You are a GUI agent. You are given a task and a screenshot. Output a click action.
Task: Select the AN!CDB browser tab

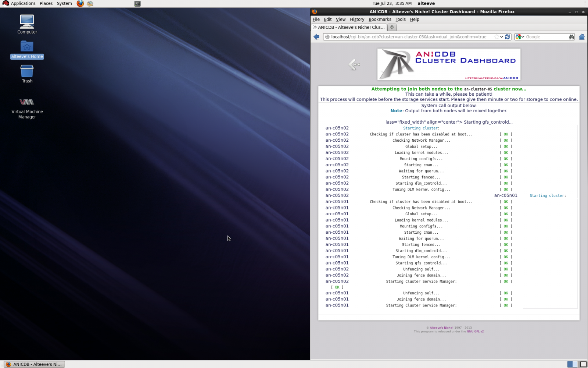(349, 27)
